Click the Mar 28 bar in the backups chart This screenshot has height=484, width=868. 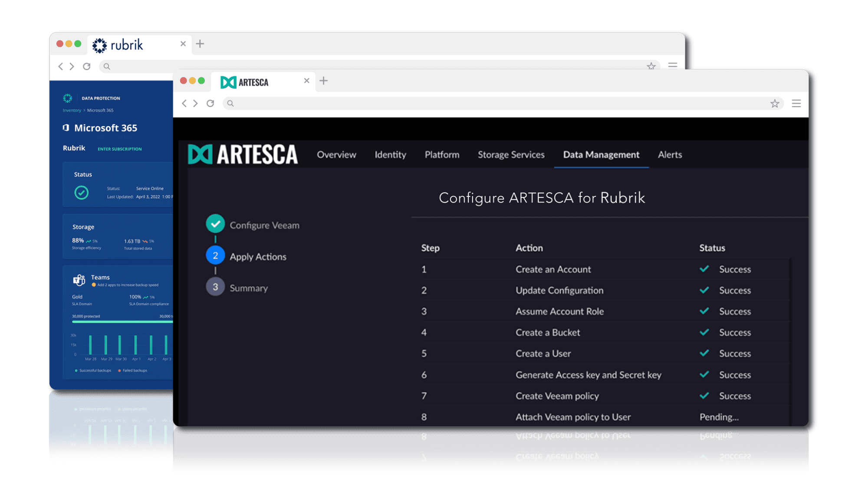click(90, 345)
